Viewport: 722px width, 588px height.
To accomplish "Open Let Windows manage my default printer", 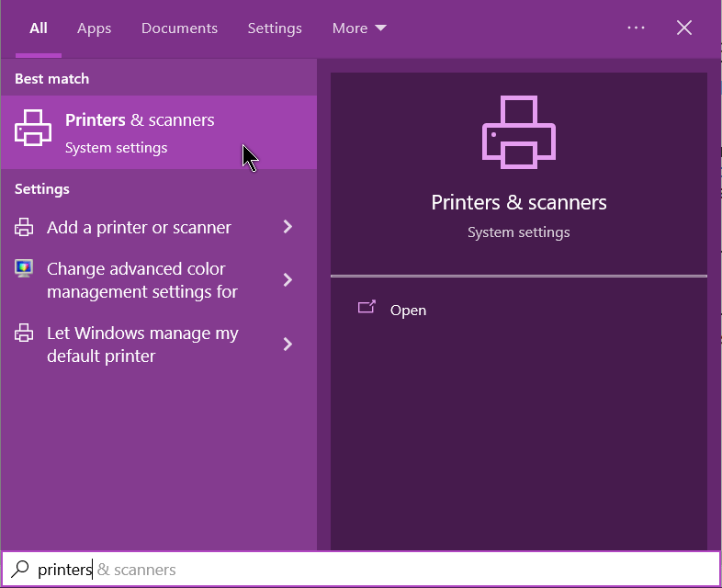I will pos(142,345).
